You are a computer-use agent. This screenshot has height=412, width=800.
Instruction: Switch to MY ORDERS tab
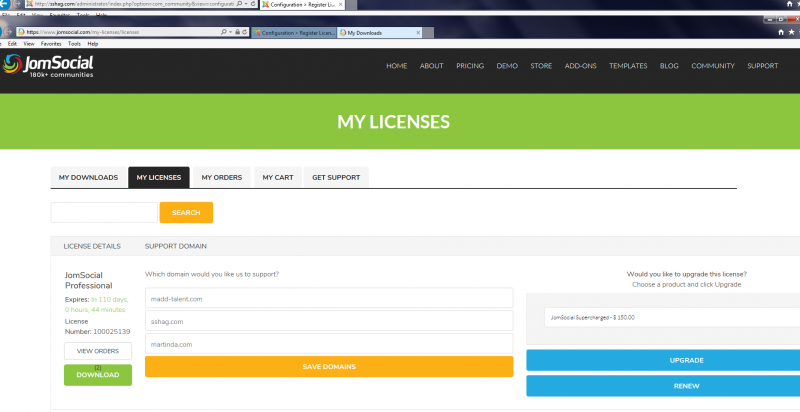221,177
